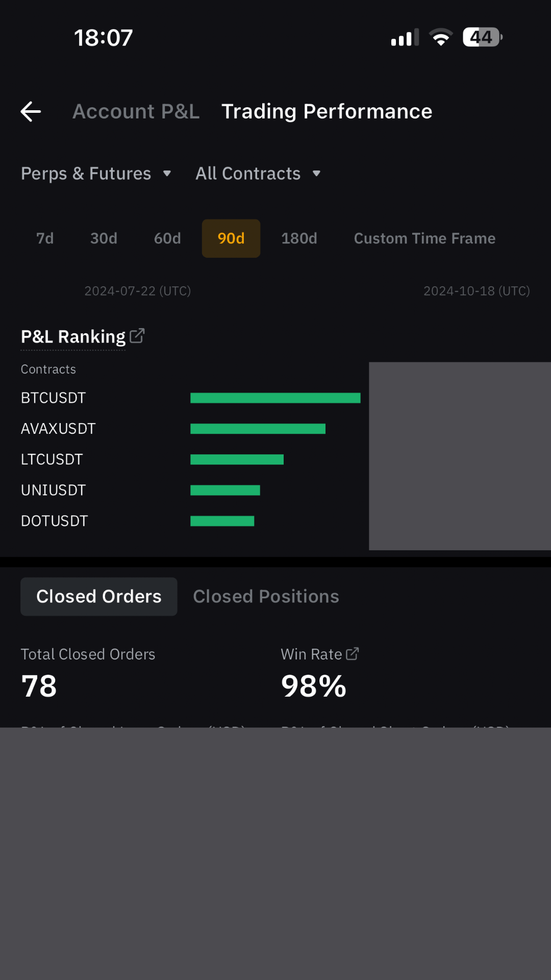Click the DOTUSDT green P&L bar
551x980 pixels.
[x=222, y=521]
